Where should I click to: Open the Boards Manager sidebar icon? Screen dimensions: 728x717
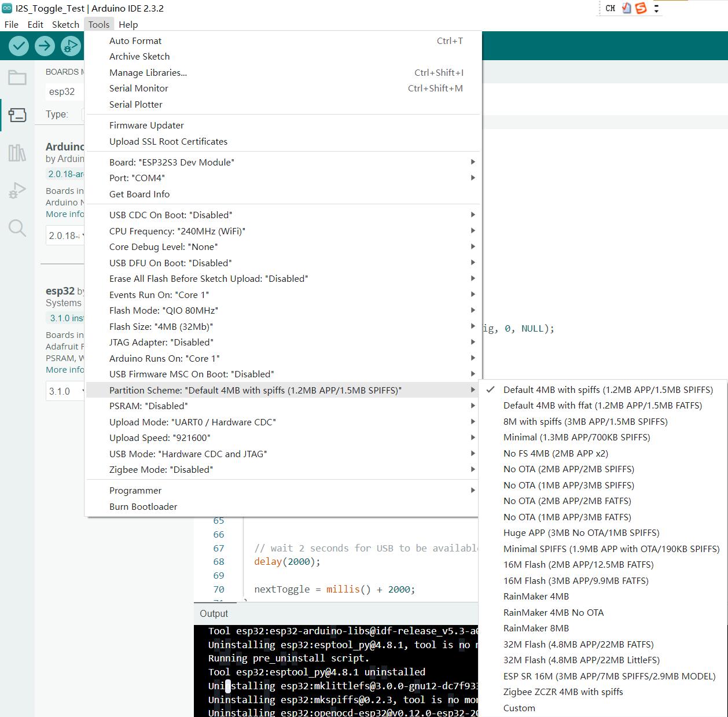pyautogui.click(x=17, y=115)
